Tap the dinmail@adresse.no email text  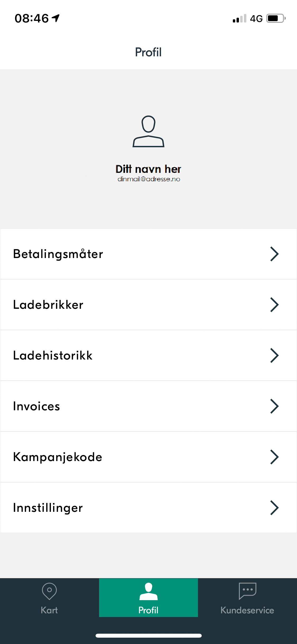pos(149,179)
